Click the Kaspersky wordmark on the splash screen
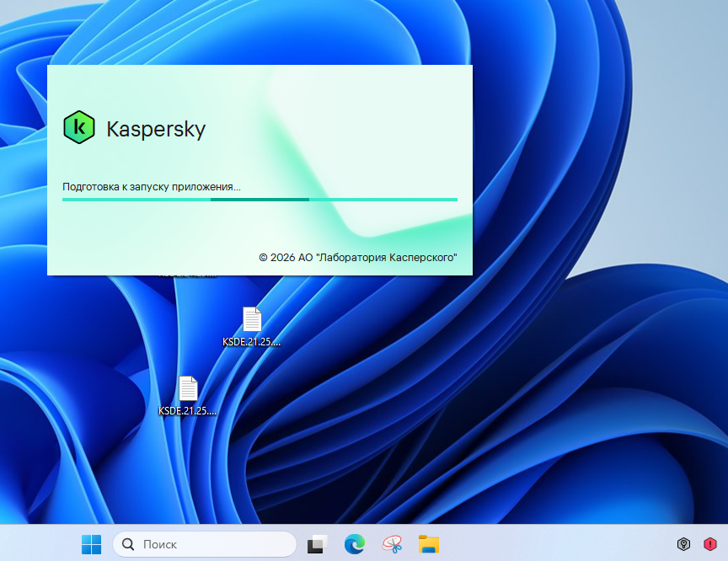The width and height of the screenshot is (728, 561). pyautogui.click(x=156, y=129)
